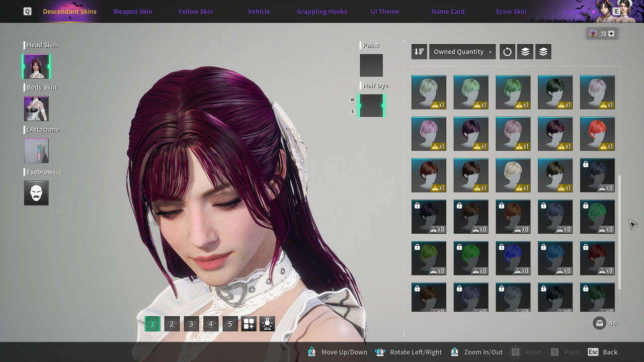Click the Q previous-tab key button
Screen dimensions: 644x362
point(27,12)
